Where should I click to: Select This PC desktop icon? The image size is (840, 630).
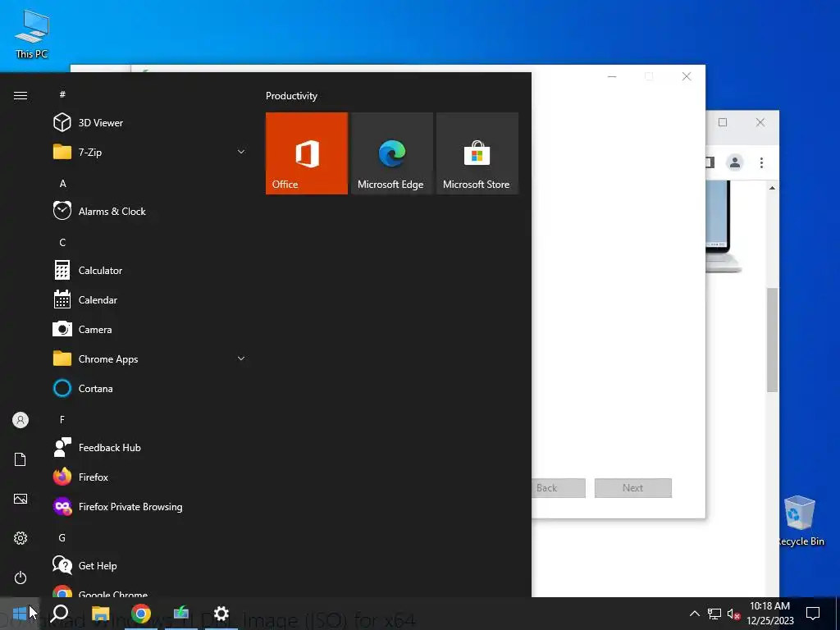[32, 34]
